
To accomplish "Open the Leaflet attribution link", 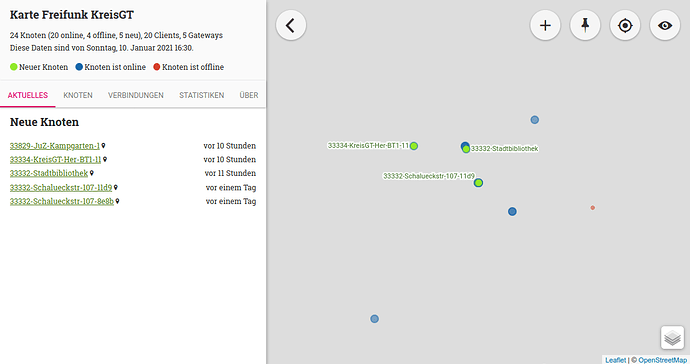I will pos(615,360).
